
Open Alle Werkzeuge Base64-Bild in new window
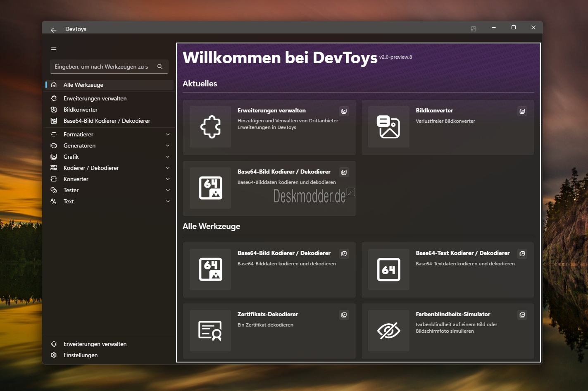344,254
